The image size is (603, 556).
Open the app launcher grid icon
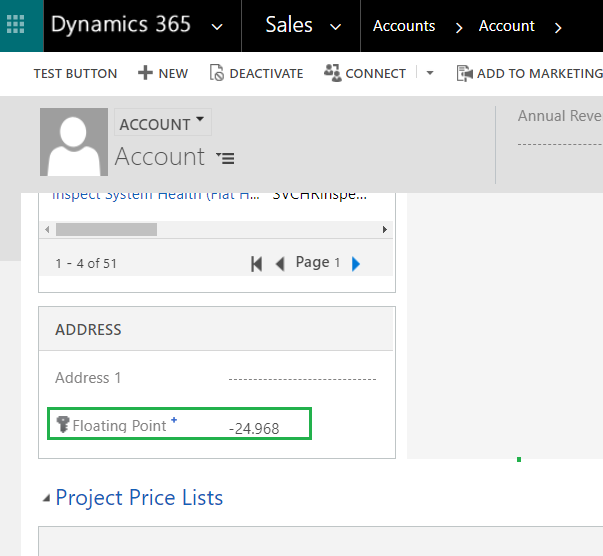tap(16, 25)
